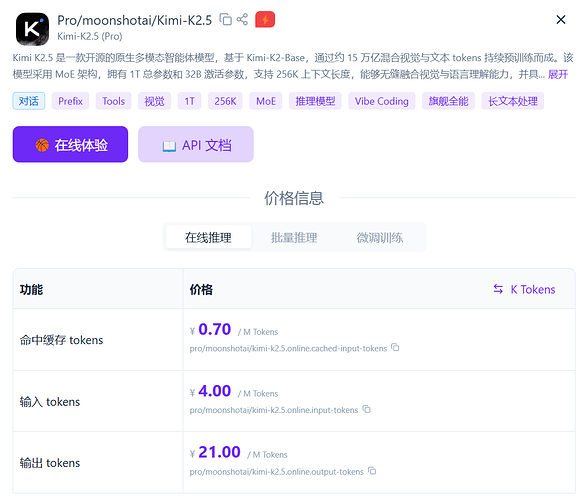The height and width of the screenshot is (499, 586).
Task: Click the 对话 tag
Action: 29,101
